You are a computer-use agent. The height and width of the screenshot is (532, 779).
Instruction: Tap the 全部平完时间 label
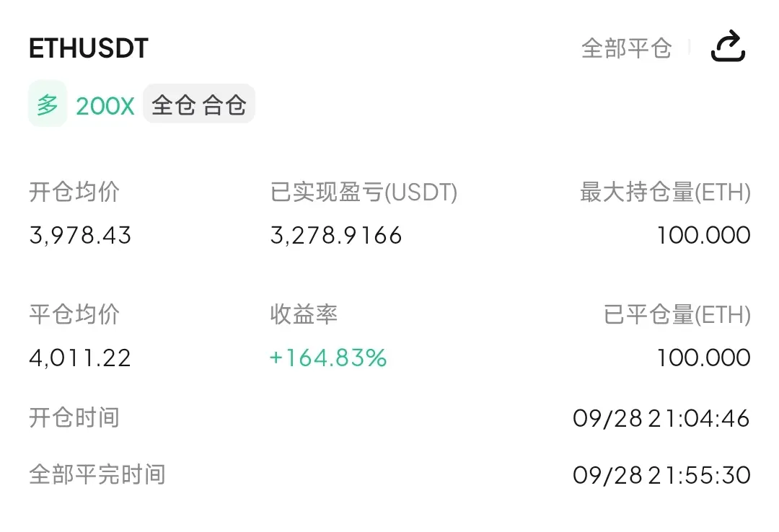(x=97, y=474)
